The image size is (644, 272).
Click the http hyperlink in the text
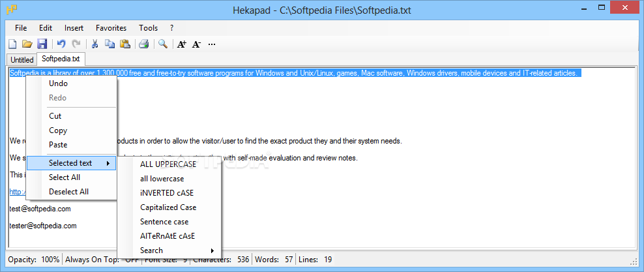point(18,192)
